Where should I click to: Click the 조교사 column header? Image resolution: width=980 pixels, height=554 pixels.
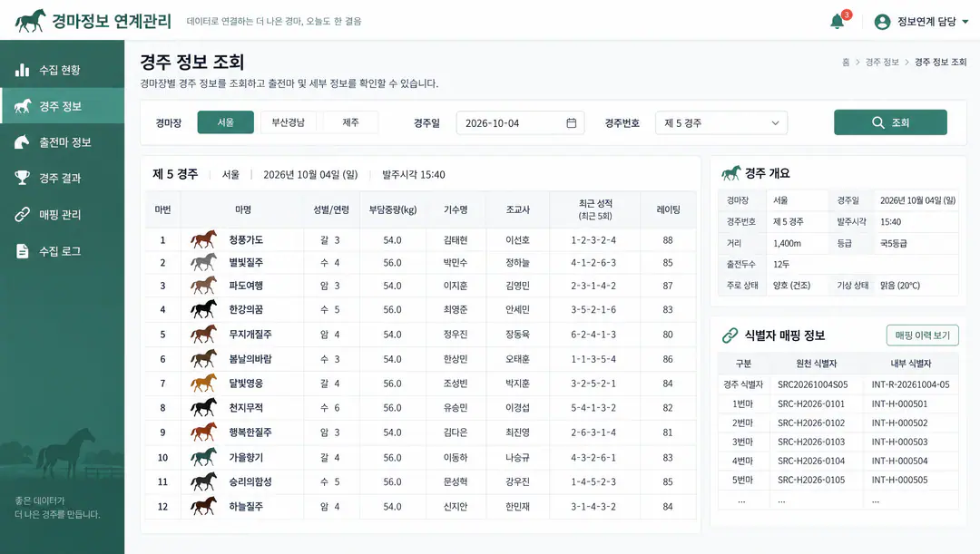click(x=517, y=209)
